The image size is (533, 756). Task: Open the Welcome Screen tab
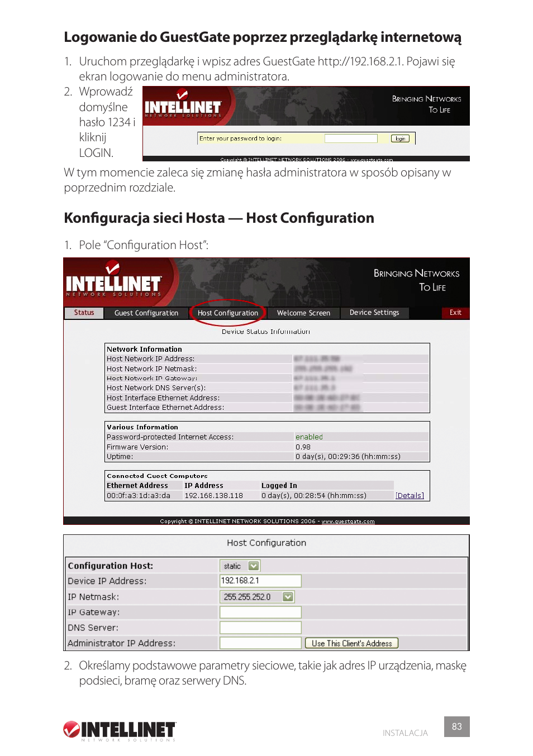(x=303, y=313)
